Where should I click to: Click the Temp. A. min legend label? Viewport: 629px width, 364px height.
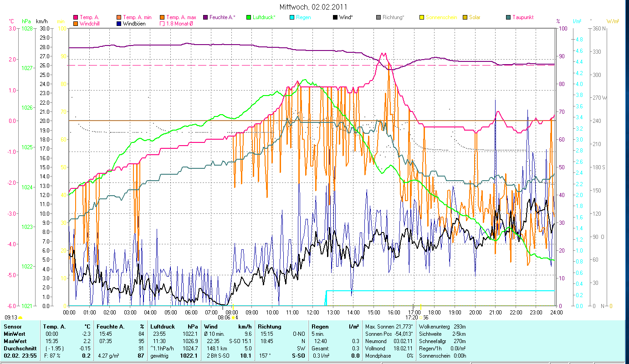137,18
